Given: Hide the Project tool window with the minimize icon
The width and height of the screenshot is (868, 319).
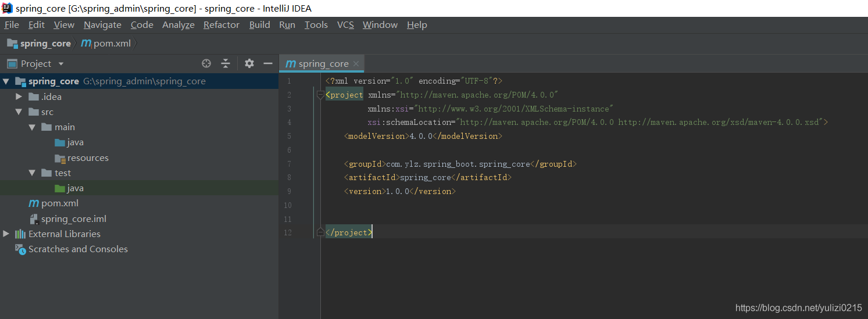Looking at the screenshot, I should point(268,63).
